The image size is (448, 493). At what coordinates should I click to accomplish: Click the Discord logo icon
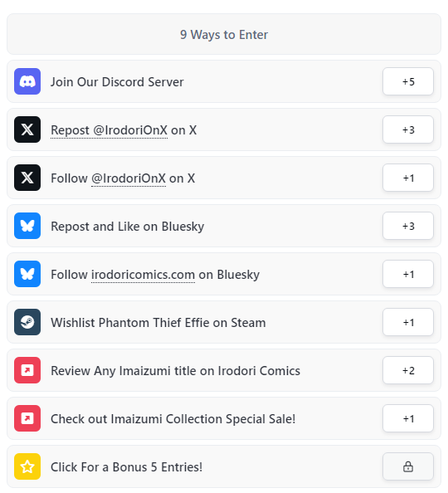click(x=27, y=81)
